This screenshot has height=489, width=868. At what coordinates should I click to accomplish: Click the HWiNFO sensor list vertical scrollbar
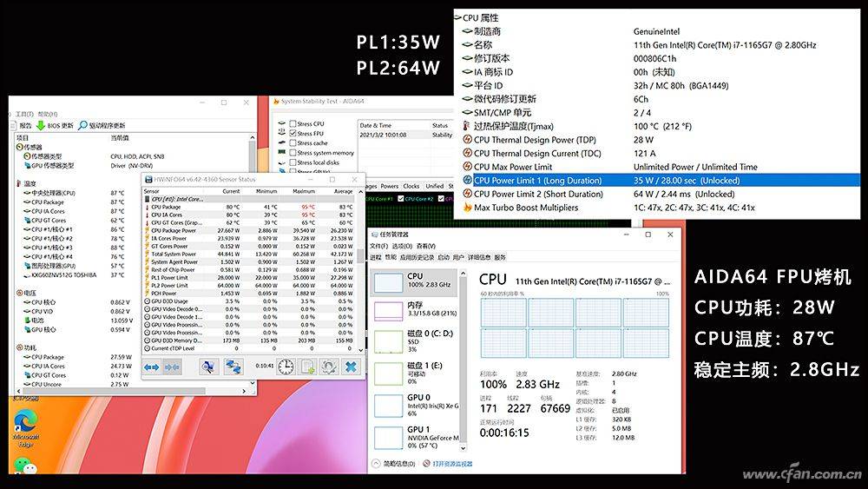(x=361, y=273)
